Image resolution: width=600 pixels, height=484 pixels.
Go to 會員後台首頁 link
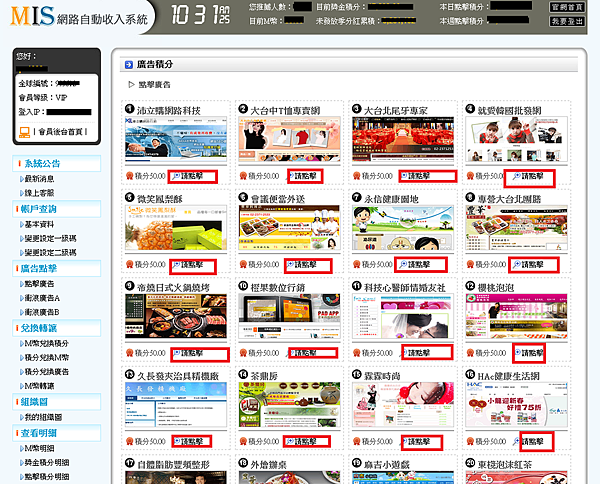click(60, 132)
